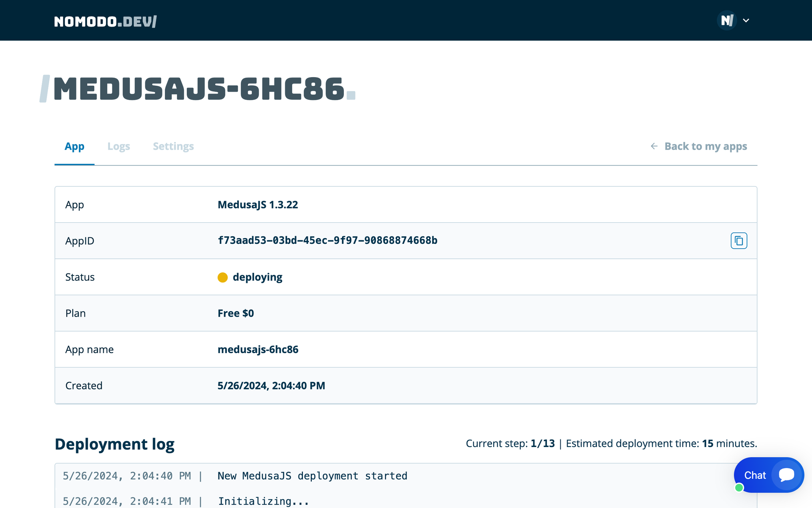Click the NOMODO.DEV logo
This screenshot has width=812, height=508.
click(x=105, y=21)
